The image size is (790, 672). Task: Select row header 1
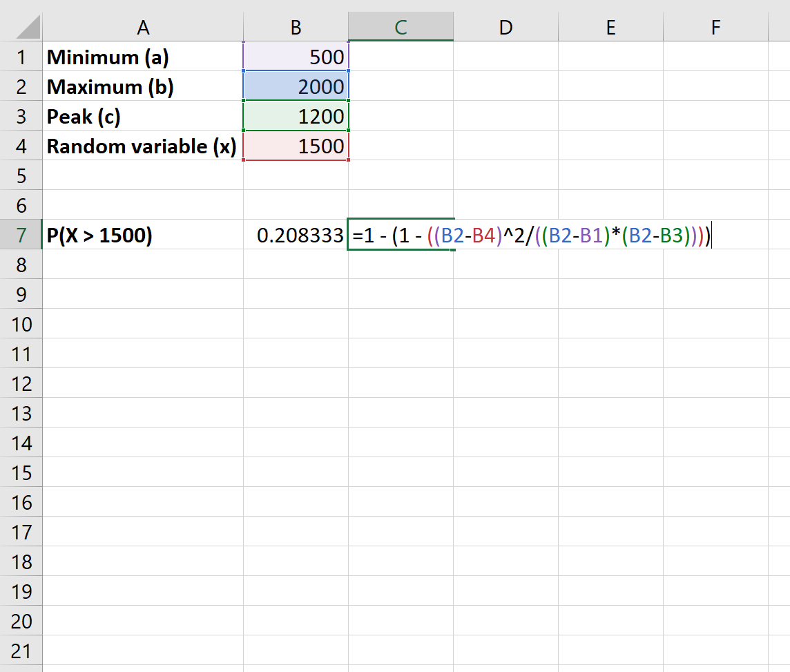click(21, 57)
